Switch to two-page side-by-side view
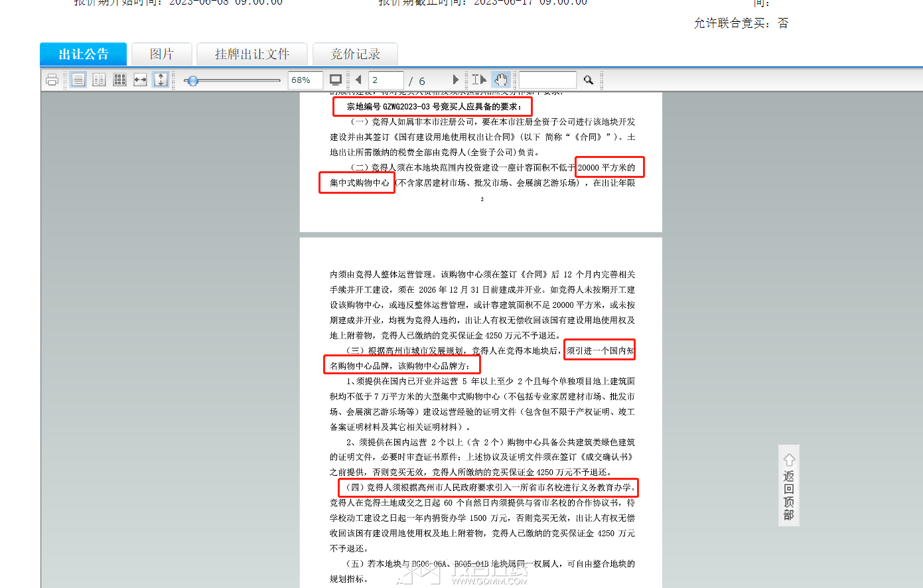 click(99, 80)
